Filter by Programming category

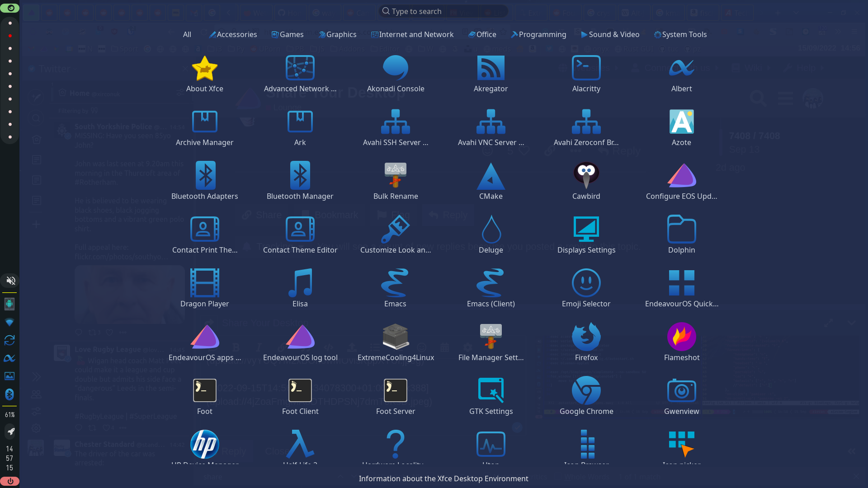538,34
